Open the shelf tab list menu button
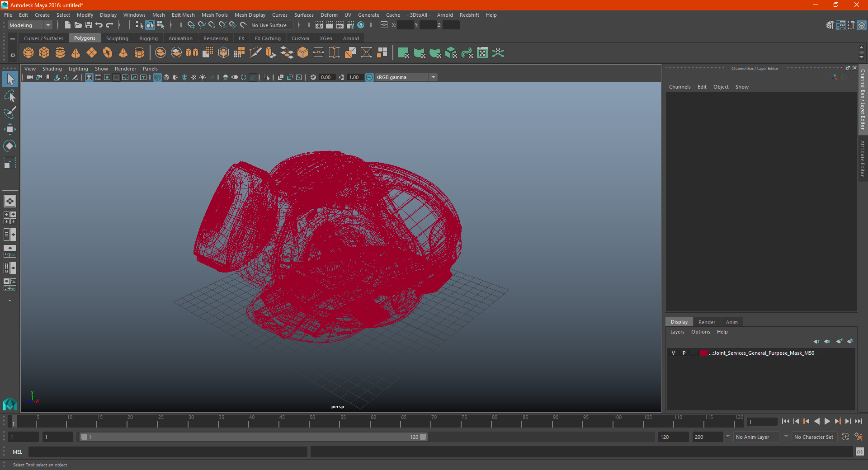Screen dimensions: 868x470 coord(13,39)
